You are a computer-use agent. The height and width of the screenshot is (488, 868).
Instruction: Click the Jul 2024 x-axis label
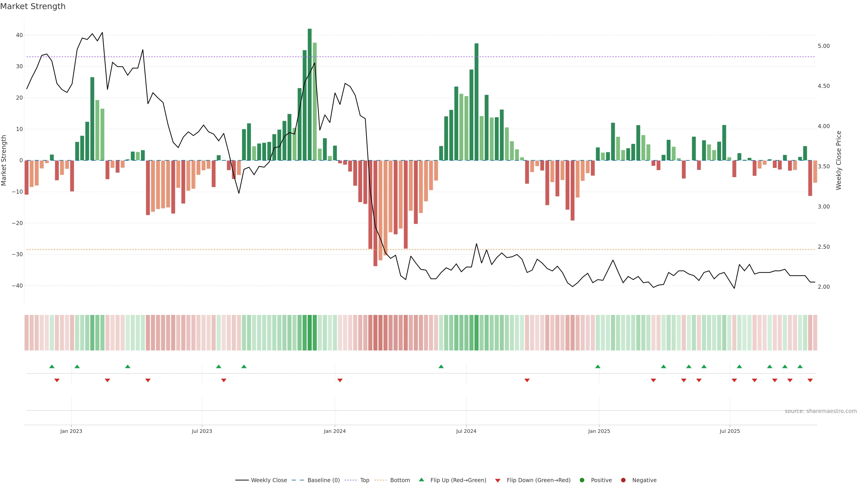[x=466, y=431]
